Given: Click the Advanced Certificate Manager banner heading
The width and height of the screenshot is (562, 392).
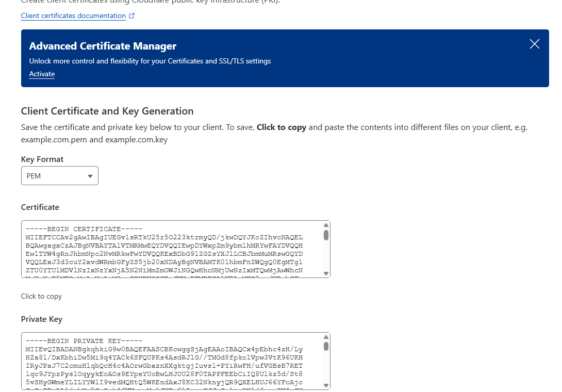Looking at the screenshot, I should coord(103,46).
